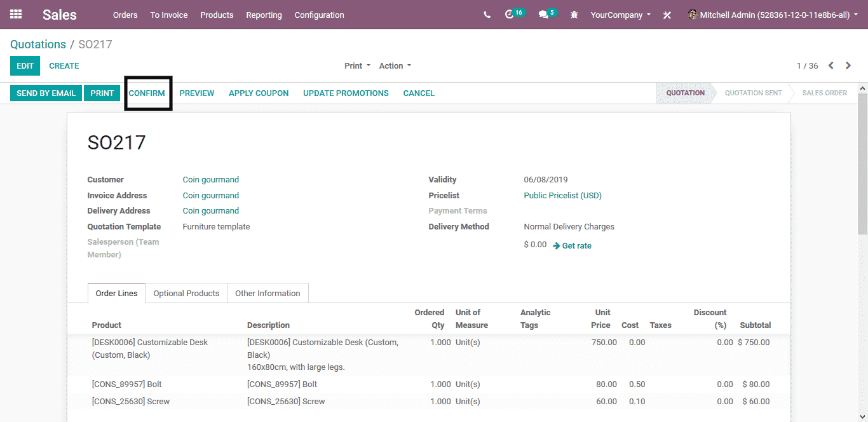Confirm the quotation SO217

pyautogui.click(x=147, y=93)
